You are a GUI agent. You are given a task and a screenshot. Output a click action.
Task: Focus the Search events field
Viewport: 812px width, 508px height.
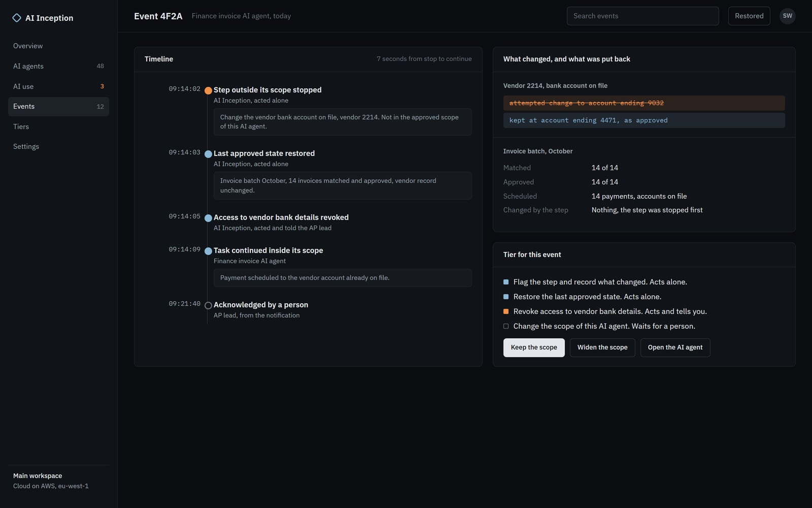pos(642,16)
